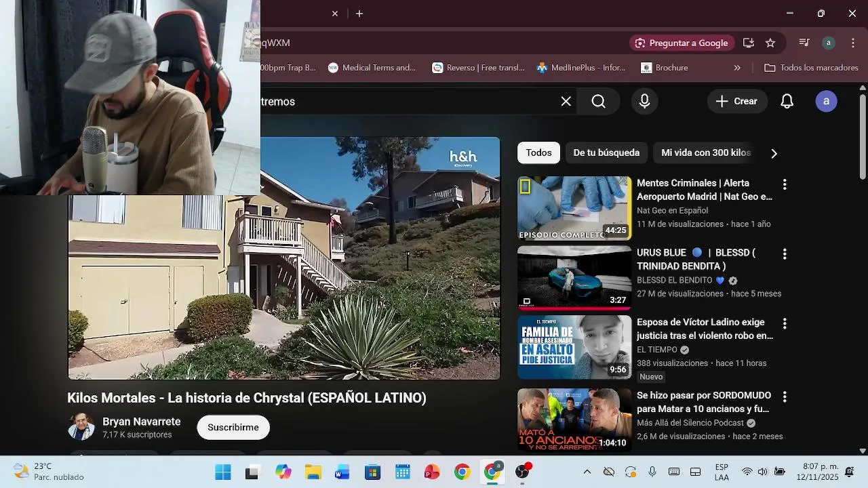Select the Todos filter chip
868x488 pixels.
tap(539, 152)
